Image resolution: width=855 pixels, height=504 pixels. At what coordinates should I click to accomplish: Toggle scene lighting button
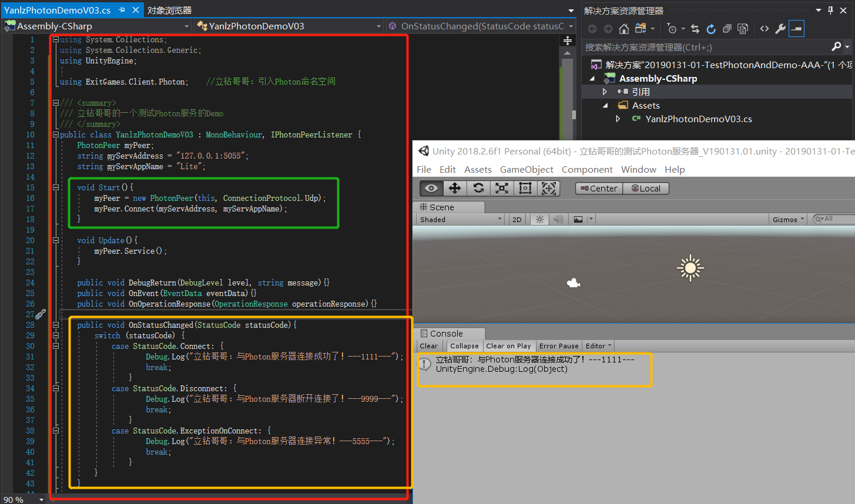click(539, 219)
